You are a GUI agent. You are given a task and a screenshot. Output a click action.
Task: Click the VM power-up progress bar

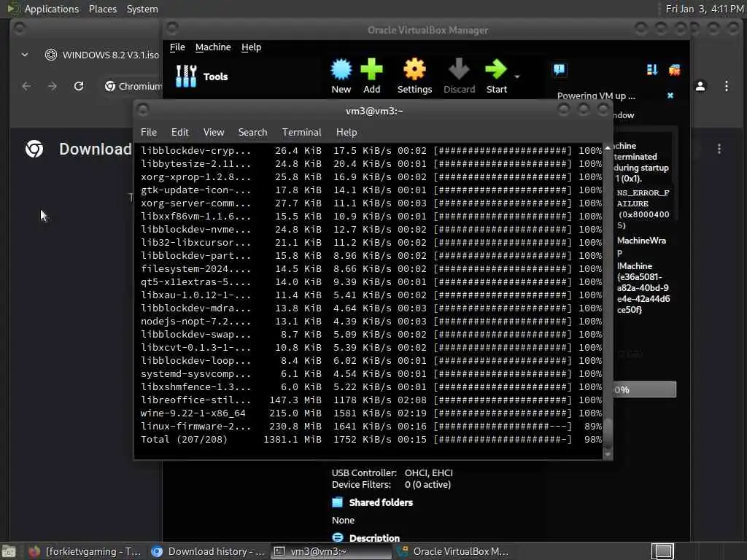[645, 389]
